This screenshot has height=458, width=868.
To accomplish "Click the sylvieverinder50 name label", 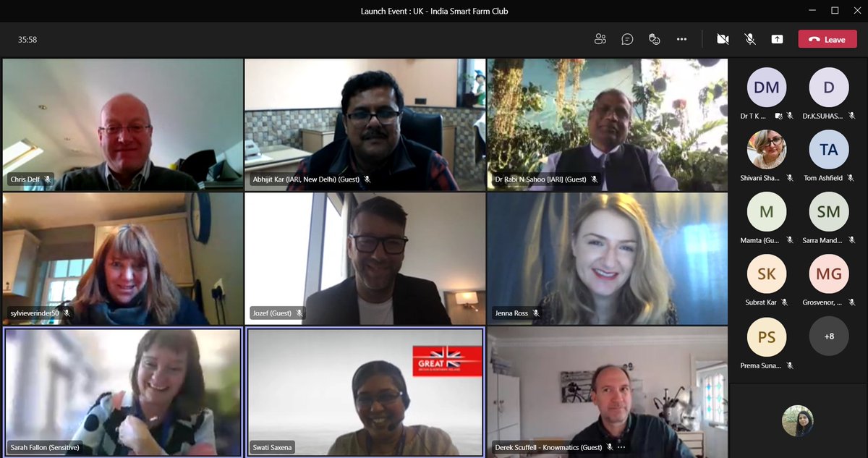I will tap(35, 313).
